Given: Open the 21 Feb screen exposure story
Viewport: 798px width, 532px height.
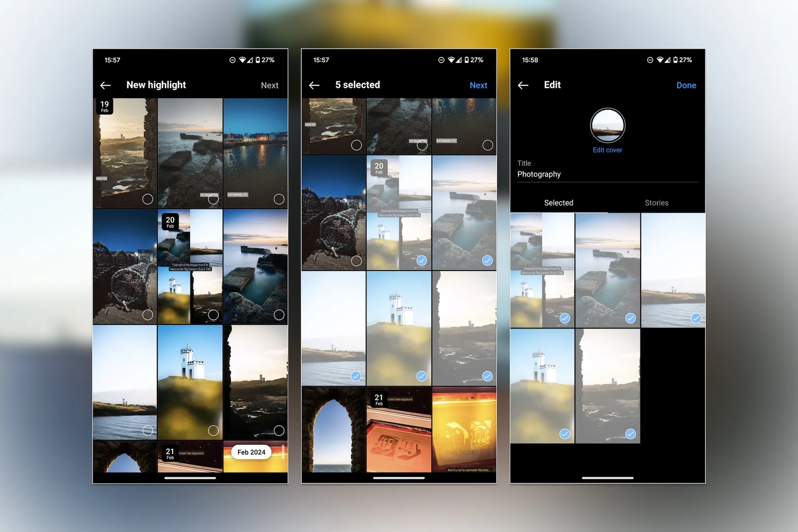Looking at the screenshot, I should pos(399,429).
